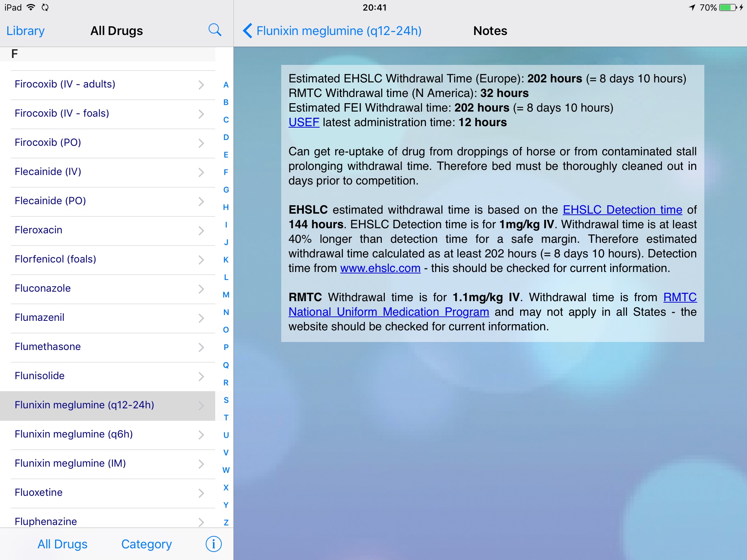Image resolution: width=747 pixels, height=560 pixels.
Task: Jump to letter B in index
Action: point(226,102)
